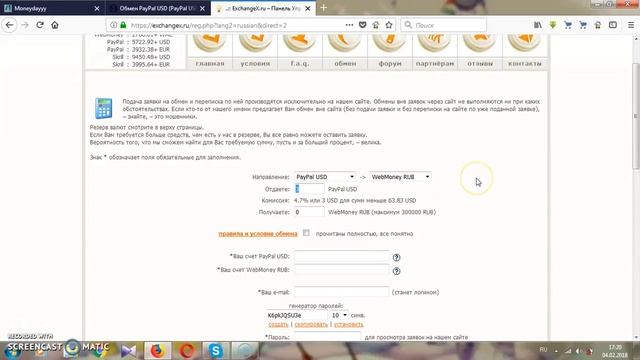Screen dimensions: 640x360
Task: Click the address bar URL
Action: pos(209,25)
